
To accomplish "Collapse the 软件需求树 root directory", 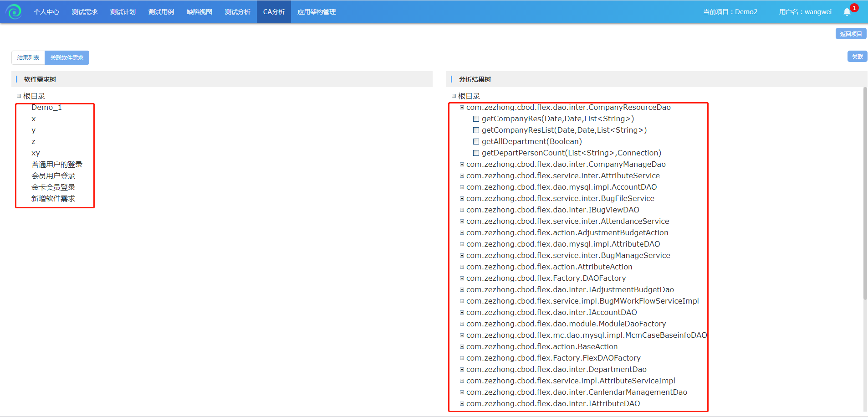I will pos(19,96).
